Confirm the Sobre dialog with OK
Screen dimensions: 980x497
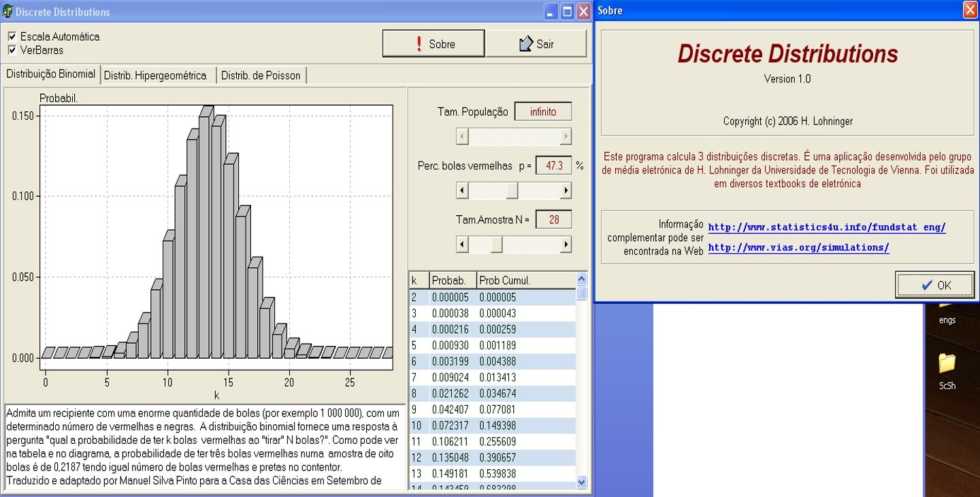(935, 285)
